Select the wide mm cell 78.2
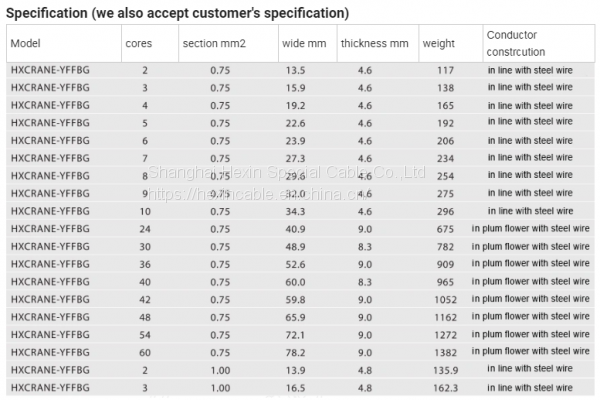 click(x=296, y=352)
